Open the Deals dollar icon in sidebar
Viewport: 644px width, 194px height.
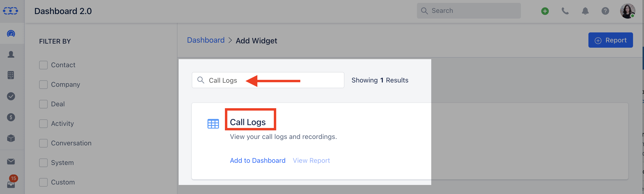point(11,117)
